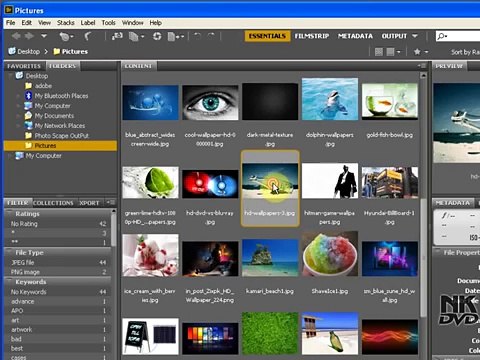This screenshot has width=480, height=360.
Task: Collapse the File Properties metadata section
Action: [437, 252]
